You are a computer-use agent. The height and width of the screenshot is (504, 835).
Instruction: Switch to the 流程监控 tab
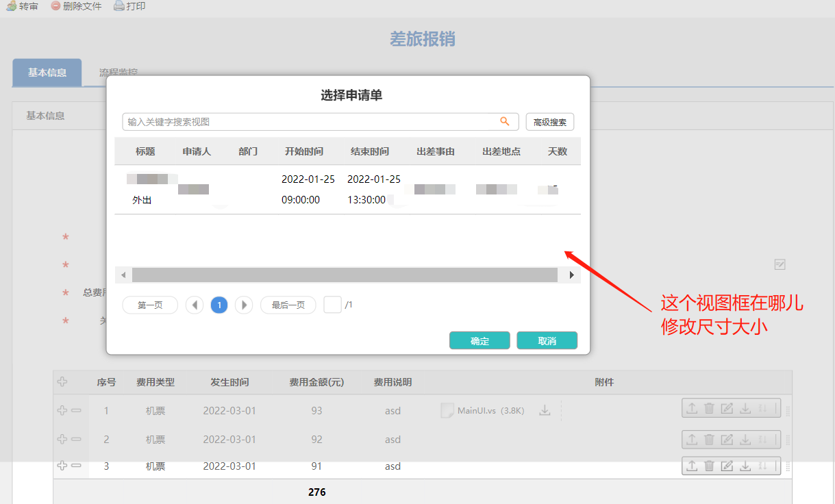(118, 73)
